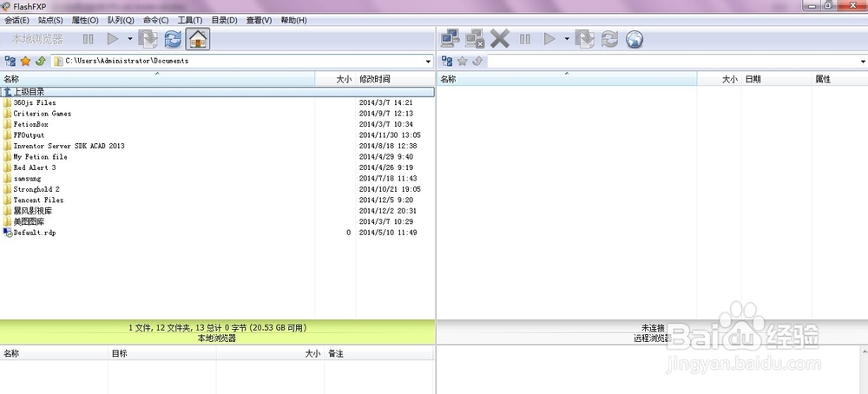Click the globe switch-to-remote browser icon

click(635, 39)
